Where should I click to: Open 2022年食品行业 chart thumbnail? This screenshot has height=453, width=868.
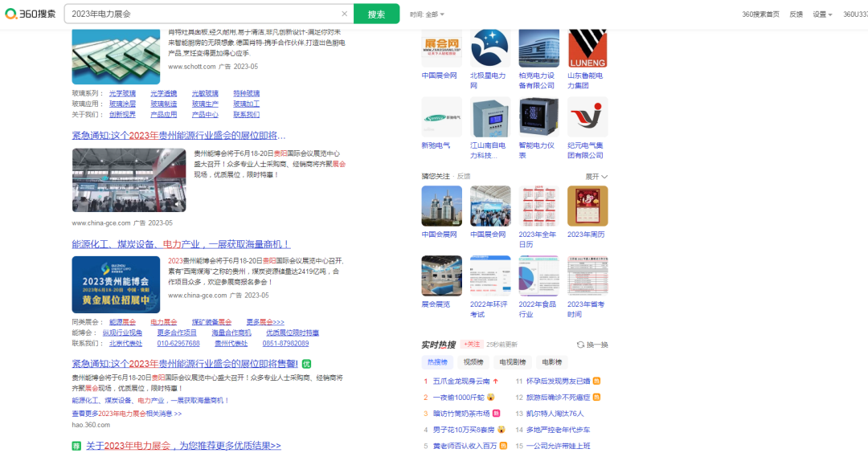pyautogui.click(x=538, y=275)
